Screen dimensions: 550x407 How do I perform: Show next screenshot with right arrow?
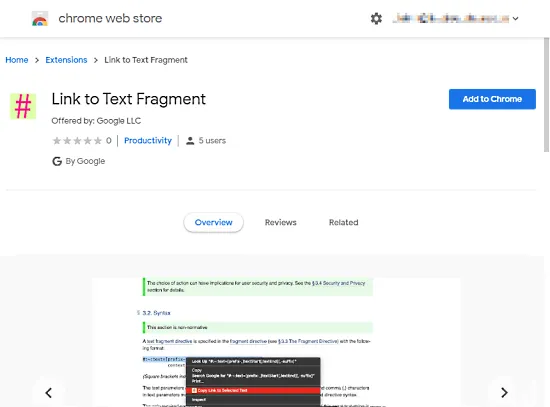[504, 393]
